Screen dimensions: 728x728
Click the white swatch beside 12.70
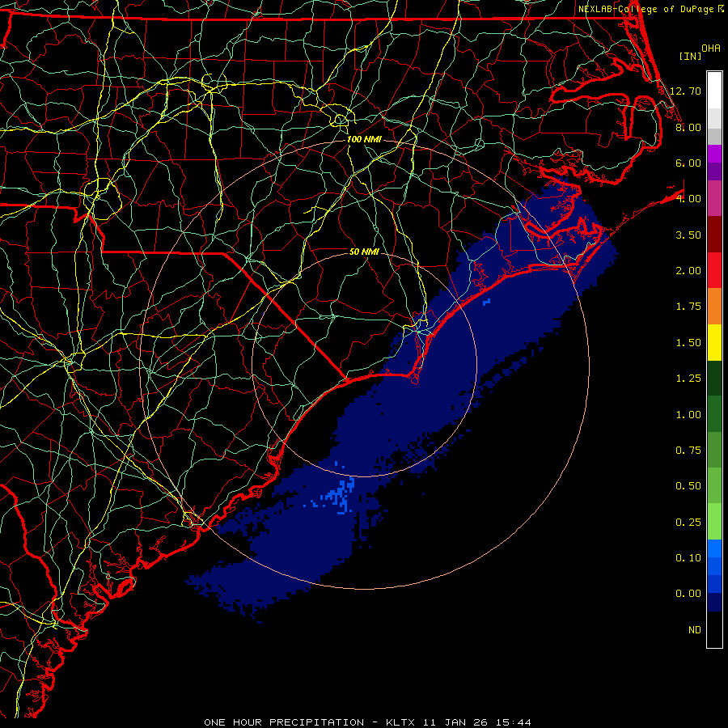[714, 91]
